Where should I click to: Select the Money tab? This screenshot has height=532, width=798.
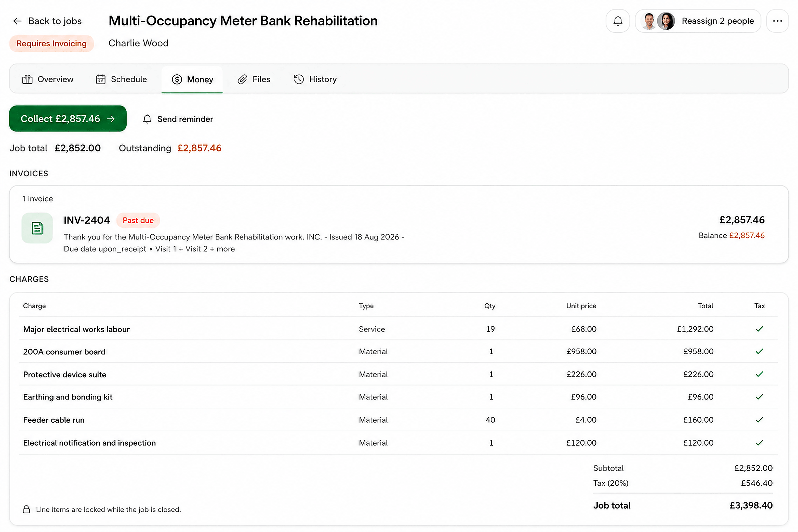pyautogui.click(x=192, y=79)
